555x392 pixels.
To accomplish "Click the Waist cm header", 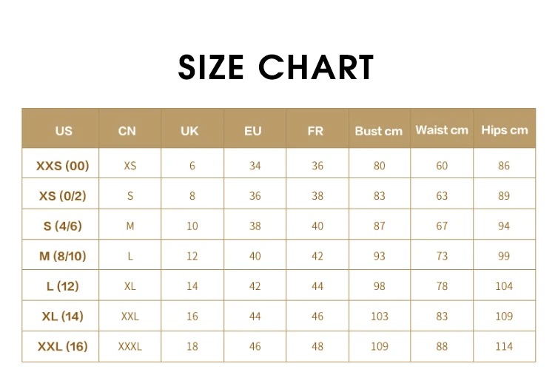I will [442, 130].
